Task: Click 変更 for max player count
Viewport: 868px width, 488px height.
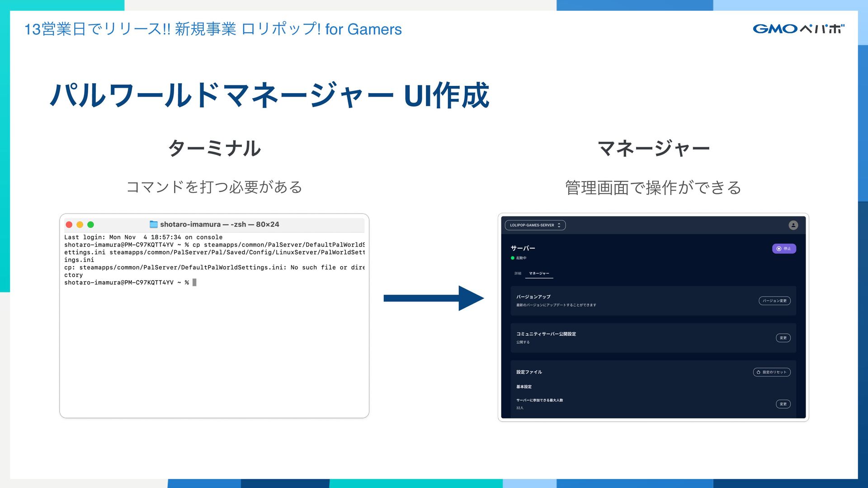Action: click(x=783, y=404)
